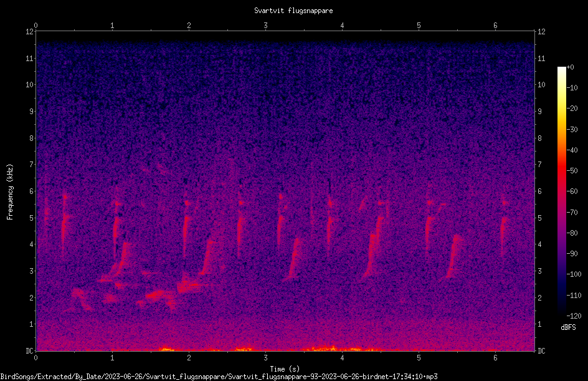
Task: Click the 'dBFS' label under the color scale
Action: click(x=568, y=327)
